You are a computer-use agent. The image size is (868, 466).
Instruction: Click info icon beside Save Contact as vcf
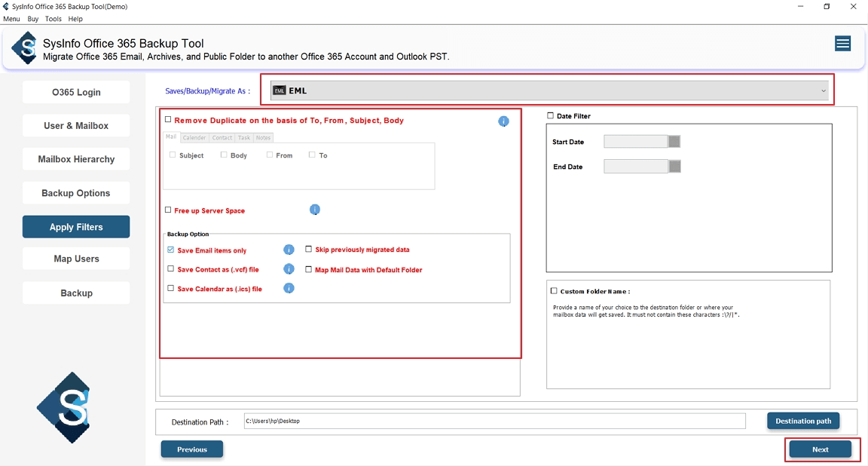[x=289, y=269]
